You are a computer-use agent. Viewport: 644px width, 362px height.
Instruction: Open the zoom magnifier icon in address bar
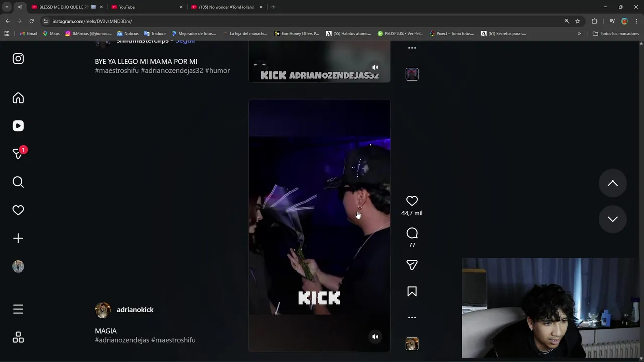point(567,21)
